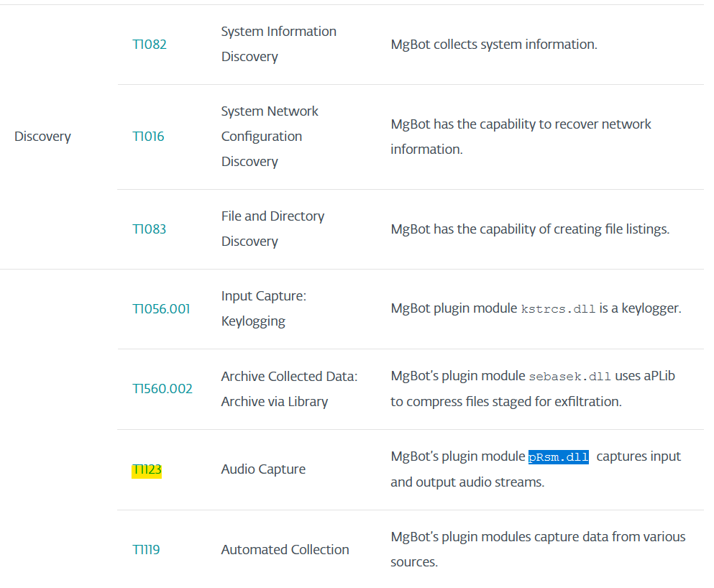Image resolution: width=714 pixels, height=588 pixels.
Task: Open the T1083 technique link
Action: point(149,229)
